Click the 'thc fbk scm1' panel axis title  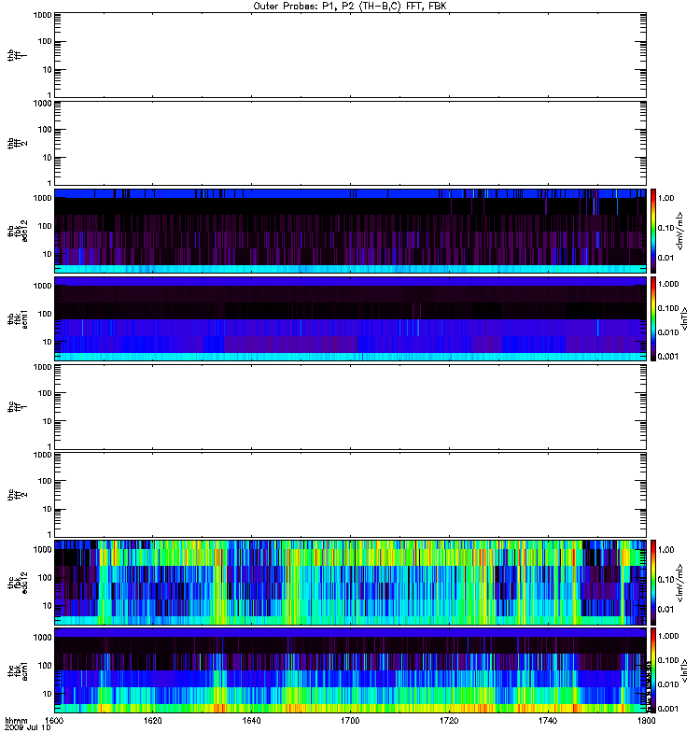tap(18, 670)
